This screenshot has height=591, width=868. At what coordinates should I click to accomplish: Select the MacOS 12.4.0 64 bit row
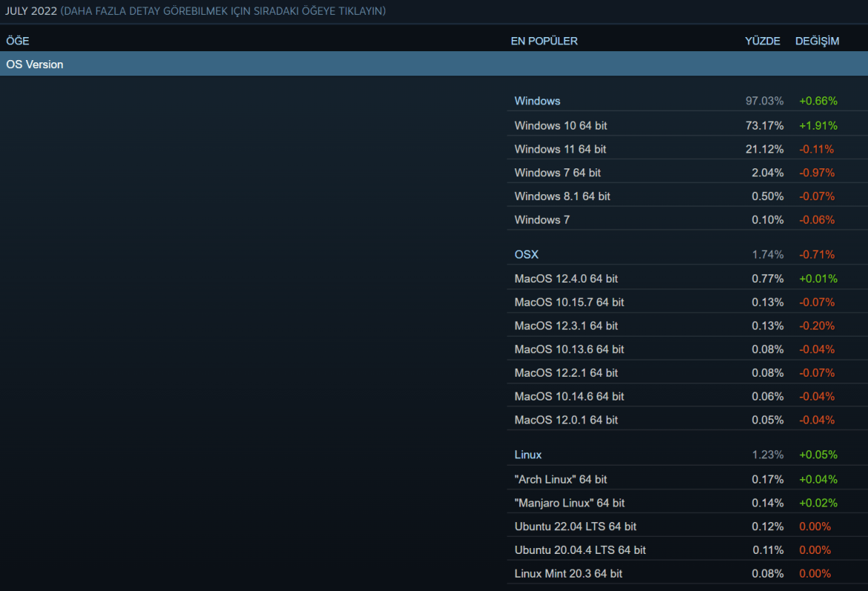pos(687,279)
